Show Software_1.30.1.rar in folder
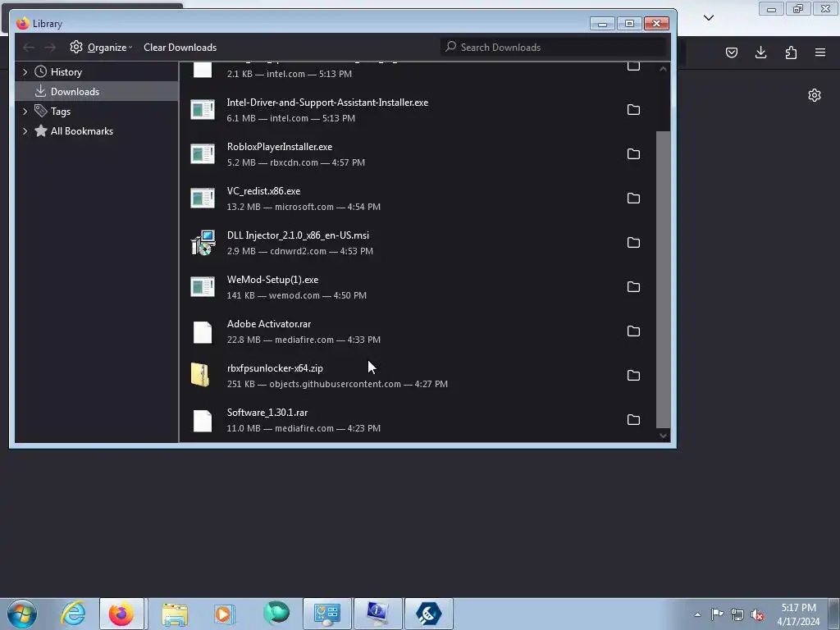 click(x=633, y=420)
